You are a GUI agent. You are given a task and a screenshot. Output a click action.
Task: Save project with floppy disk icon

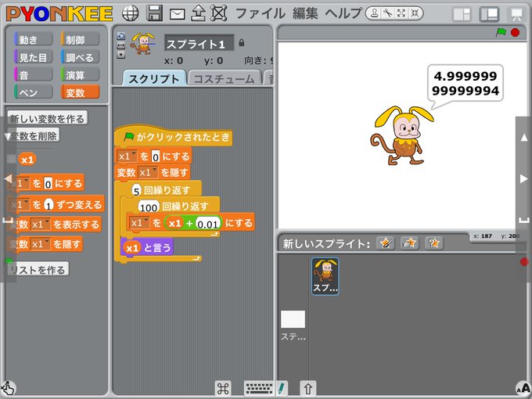pyautogui.click(x=154, y=13)
